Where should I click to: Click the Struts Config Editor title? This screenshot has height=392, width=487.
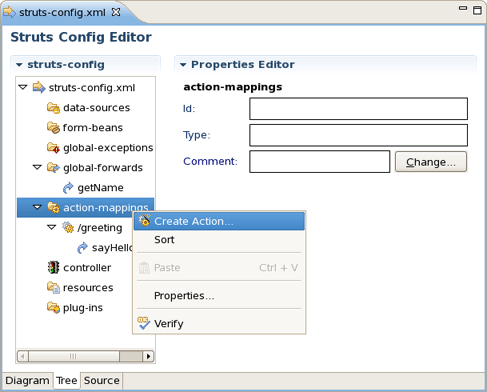click(81, 37)
